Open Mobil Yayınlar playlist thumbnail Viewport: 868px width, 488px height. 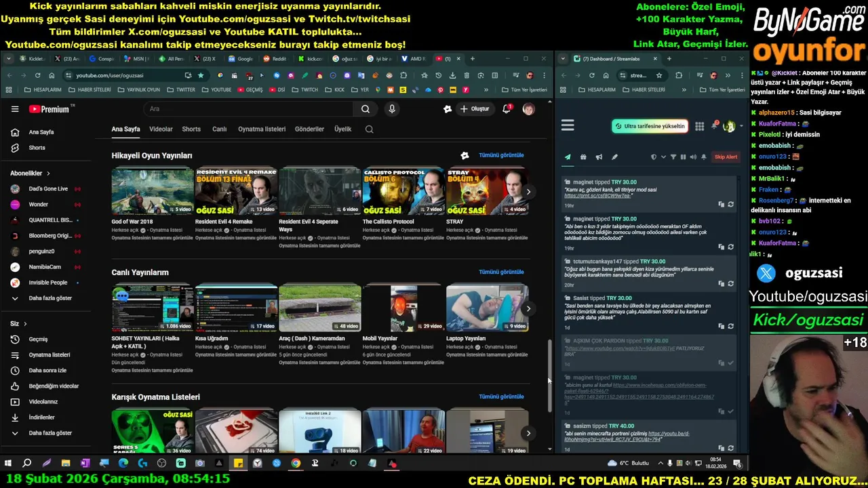click(403, 308)
